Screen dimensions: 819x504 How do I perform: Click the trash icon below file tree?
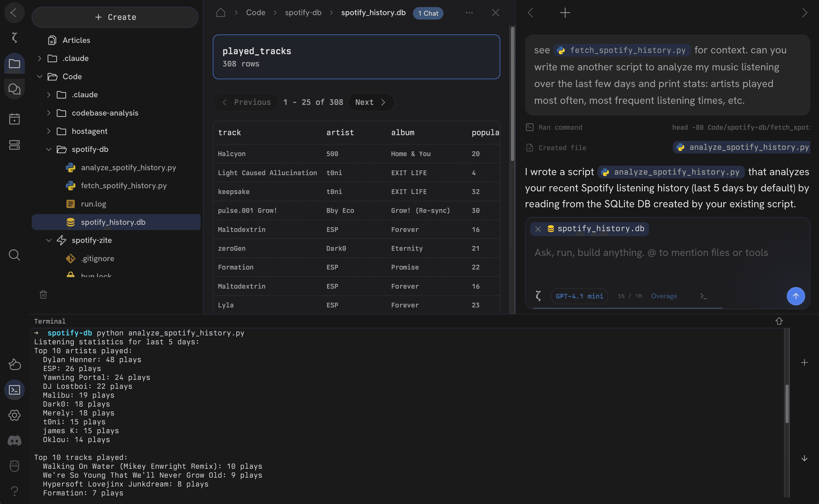[43, 294]
